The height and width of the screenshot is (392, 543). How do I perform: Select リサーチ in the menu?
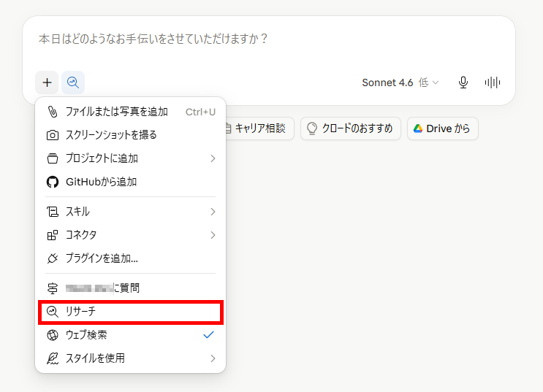coord(131,312)
